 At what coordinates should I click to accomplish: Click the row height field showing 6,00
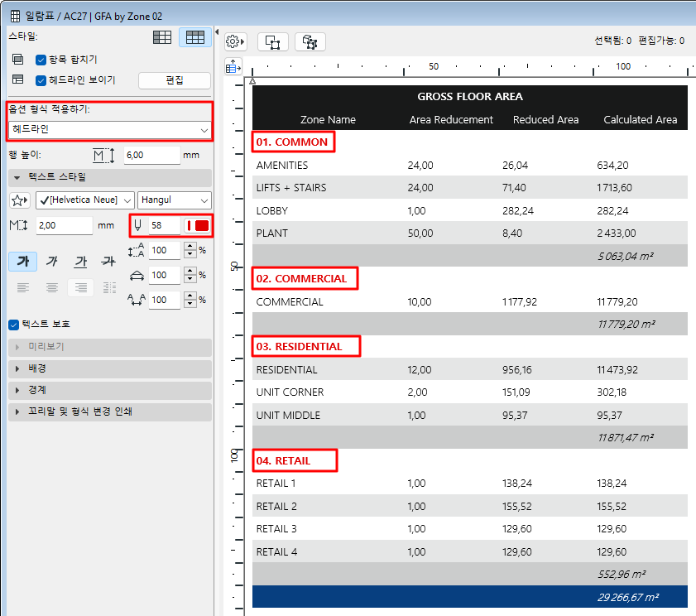151,155
